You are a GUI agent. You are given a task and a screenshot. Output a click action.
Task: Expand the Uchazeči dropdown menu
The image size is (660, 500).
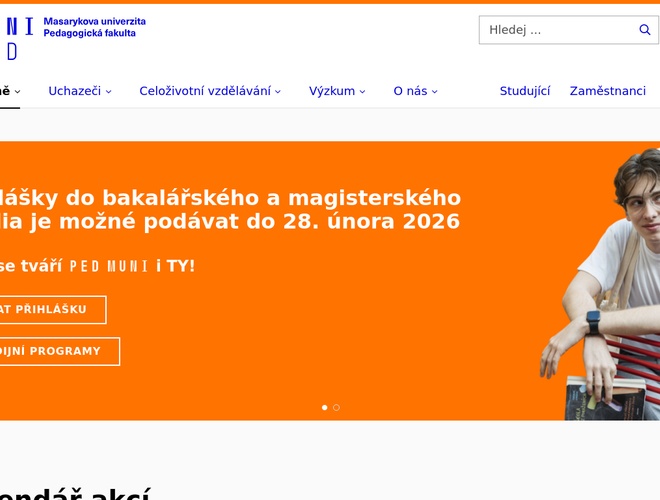(80, 91)
